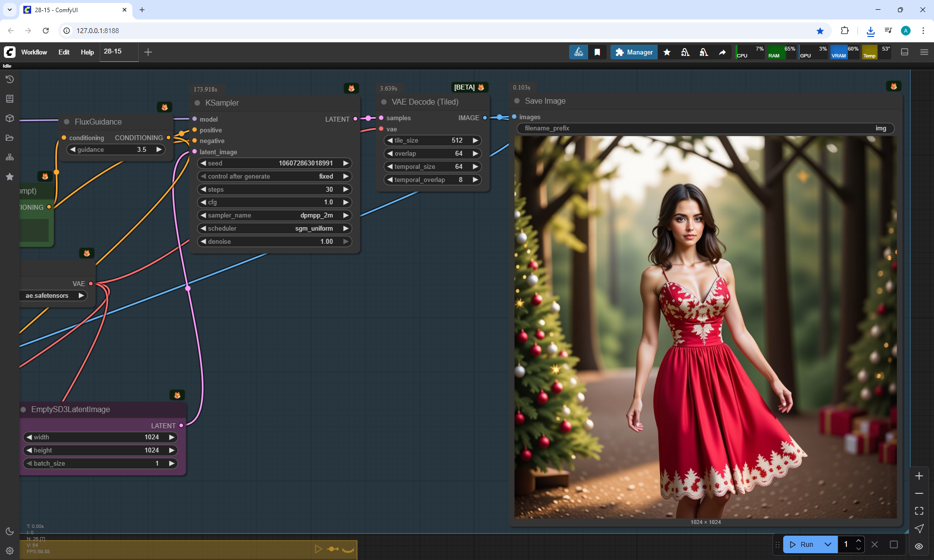Click the guidance 3.5 value slider
The width and height of the screenshot is (934, 560).
pos(116,149)
